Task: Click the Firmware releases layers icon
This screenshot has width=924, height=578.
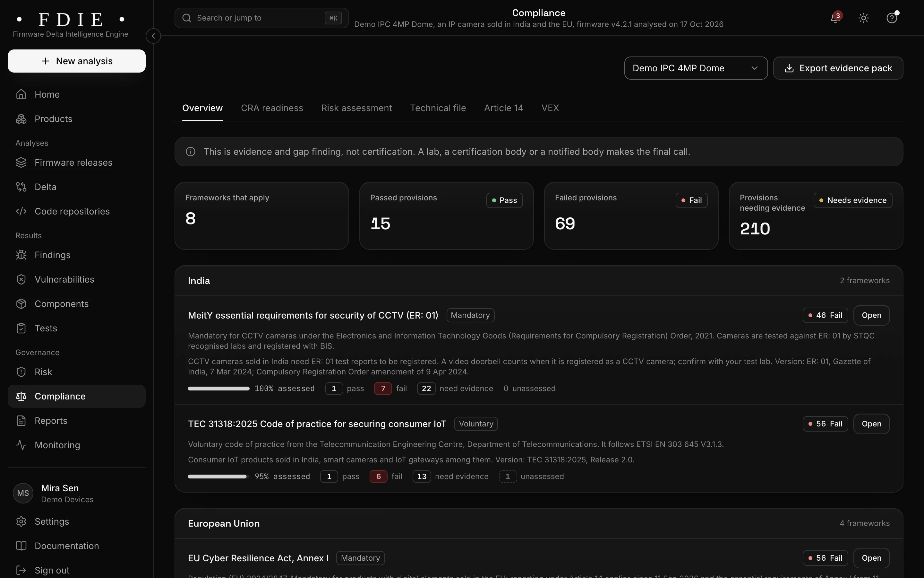Action: point(21,162)
